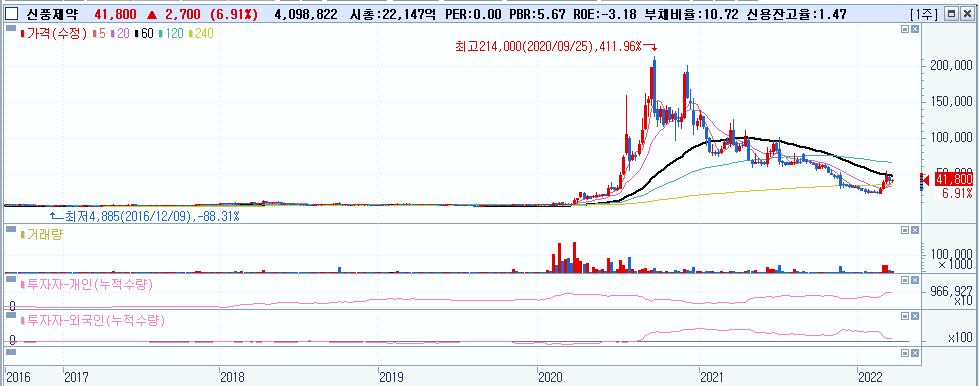Click the 투자자-개인(누적수량) indicator label
This screenshot has width=979, height=386.
(x=87, y=285)
